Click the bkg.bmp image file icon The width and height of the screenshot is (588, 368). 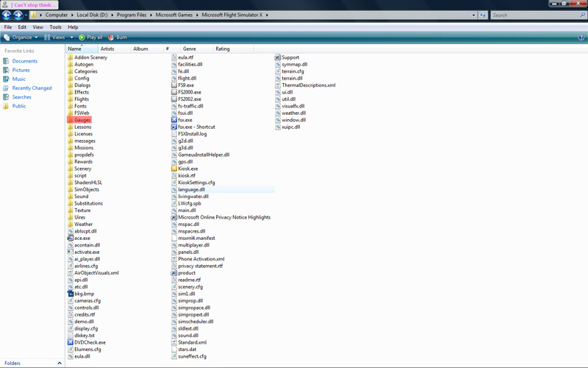pos(71,294)
